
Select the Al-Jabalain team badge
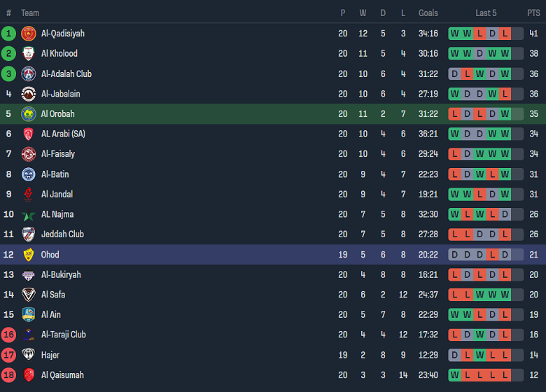(x=29, y=94)
